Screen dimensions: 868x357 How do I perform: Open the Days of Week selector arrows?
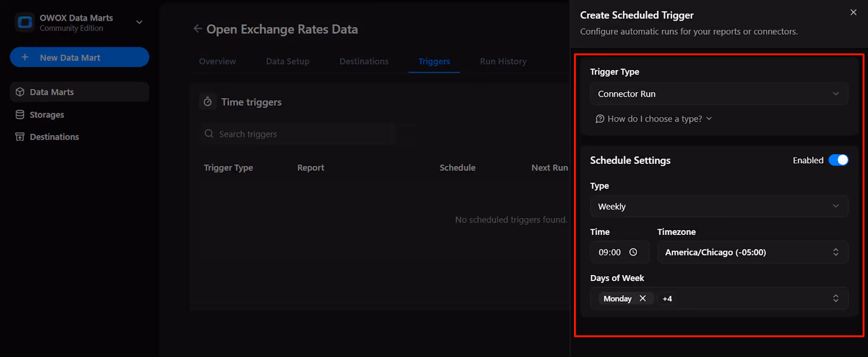[835, 298]
